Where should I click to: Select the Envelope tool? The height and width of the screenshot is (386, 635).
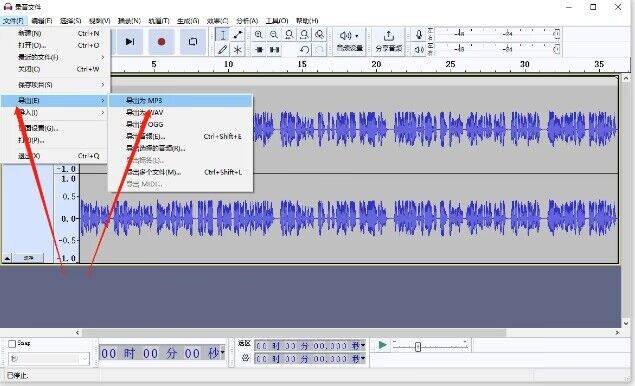click(x=238, y=35)
